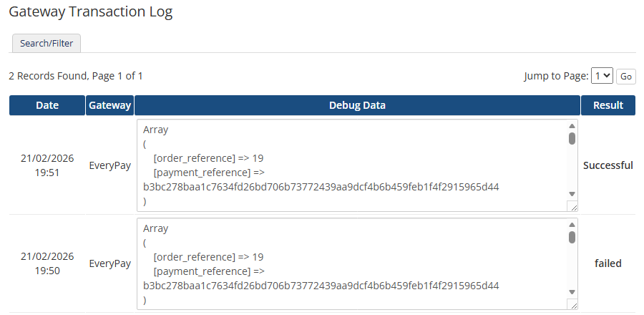Click the failed result text

pos(608,263)
